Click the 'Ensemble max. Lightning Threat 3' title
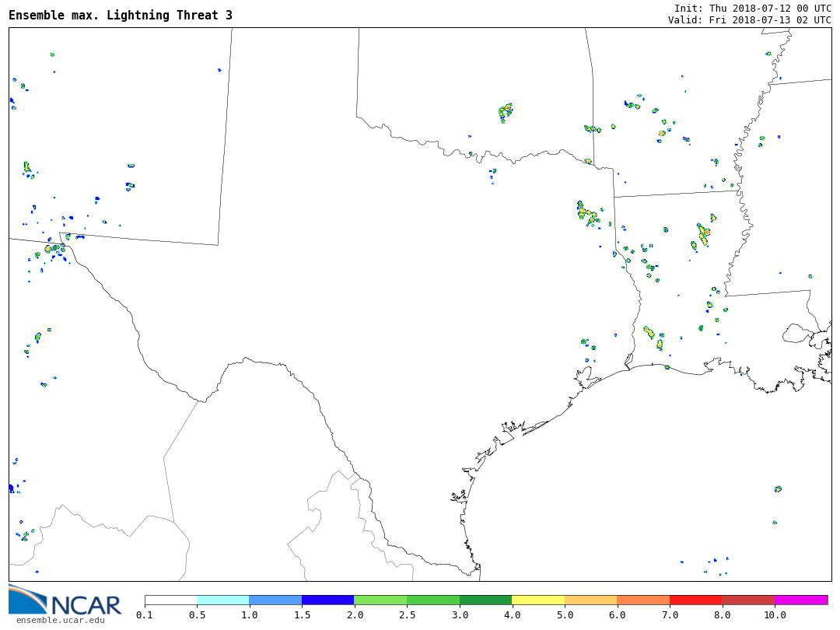 pyautogui.click(x=121, y=16)
